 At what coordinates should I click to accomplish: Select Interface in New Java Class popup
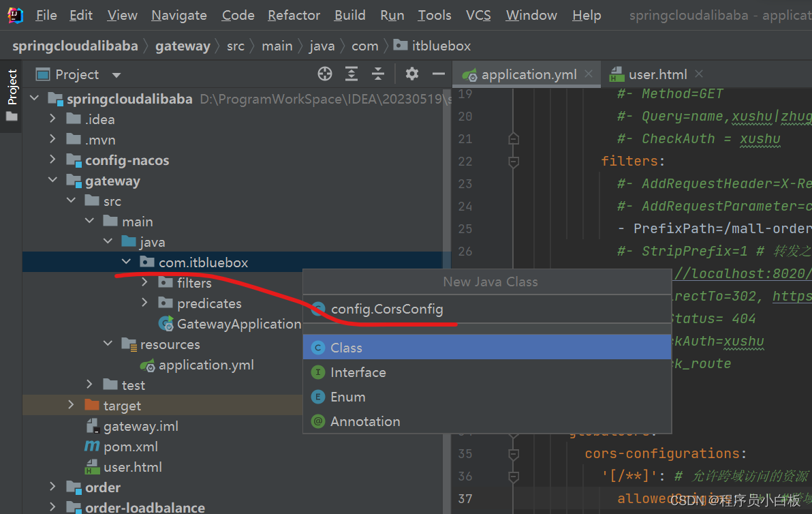click(487, 372)
